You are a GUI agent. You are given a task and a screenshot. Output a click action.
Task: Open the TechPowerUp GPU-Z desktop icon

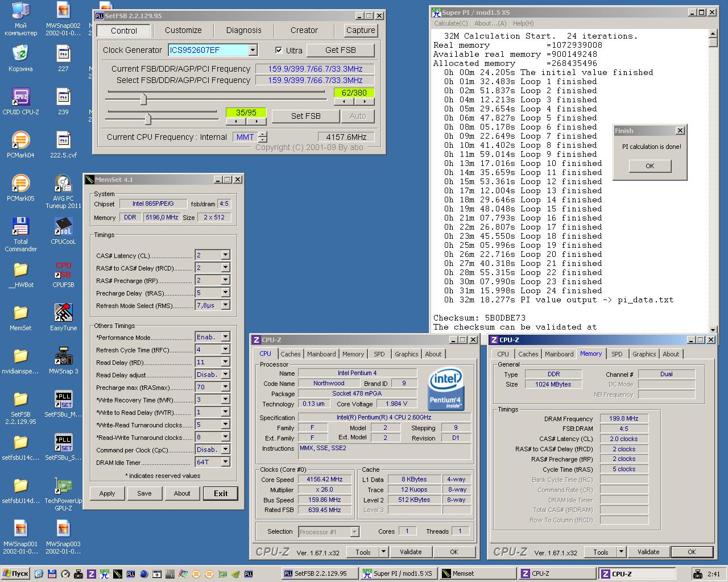pos(63,494)
